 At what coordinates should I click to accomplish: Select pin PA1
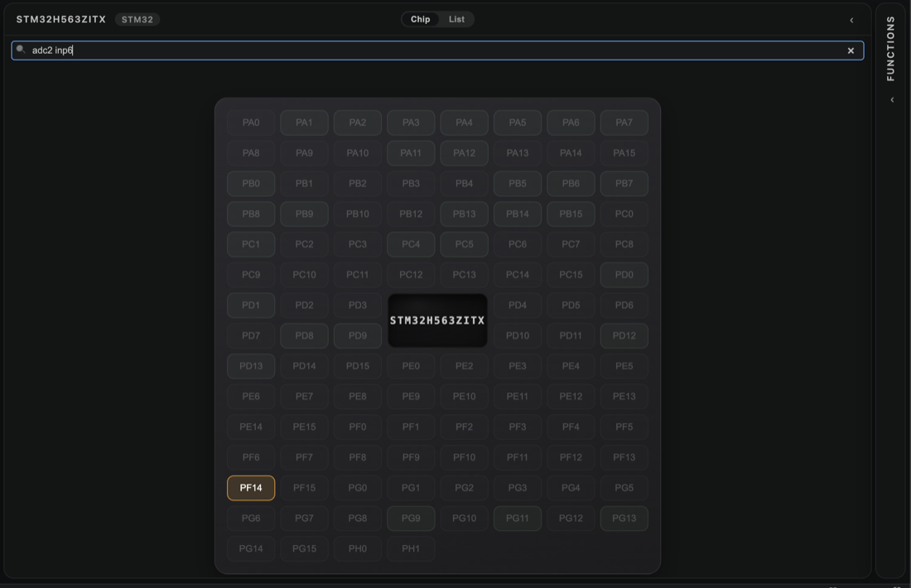(305, 123)
